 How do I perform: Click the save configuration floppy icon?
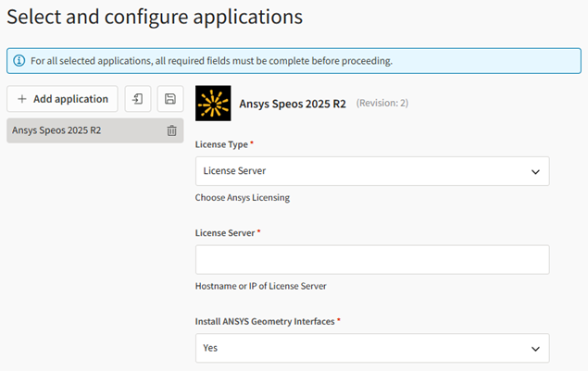[170, 99]
